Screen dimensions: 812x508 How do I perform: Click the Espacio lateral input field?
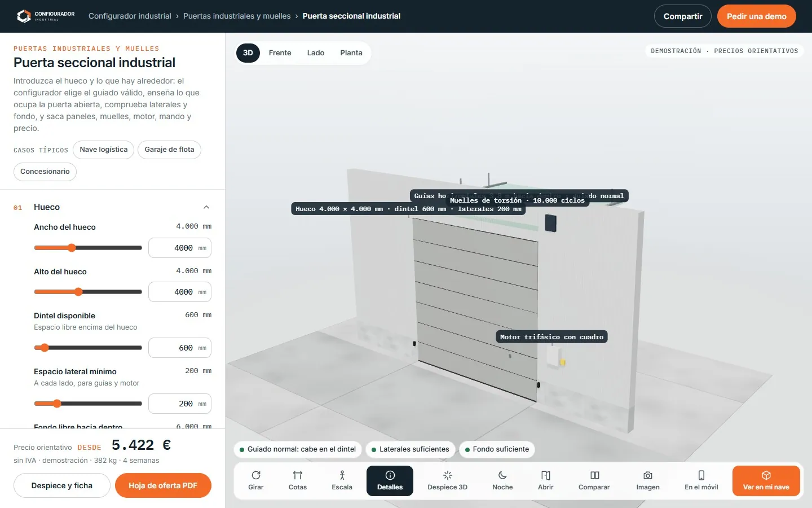[180, 404]
